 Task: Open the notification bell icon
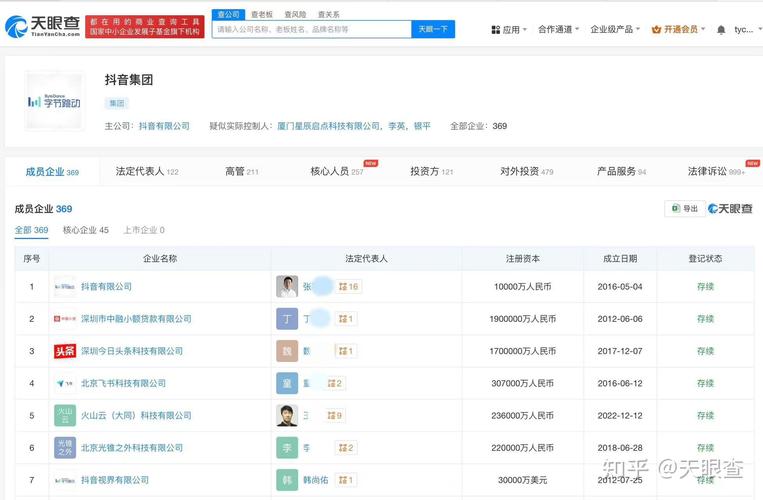(721, 30)
